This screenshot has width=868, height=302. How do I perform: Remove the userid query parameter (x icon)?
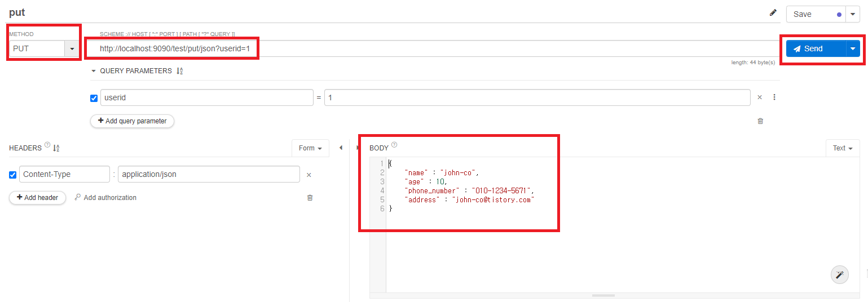(x=760, y=97)
